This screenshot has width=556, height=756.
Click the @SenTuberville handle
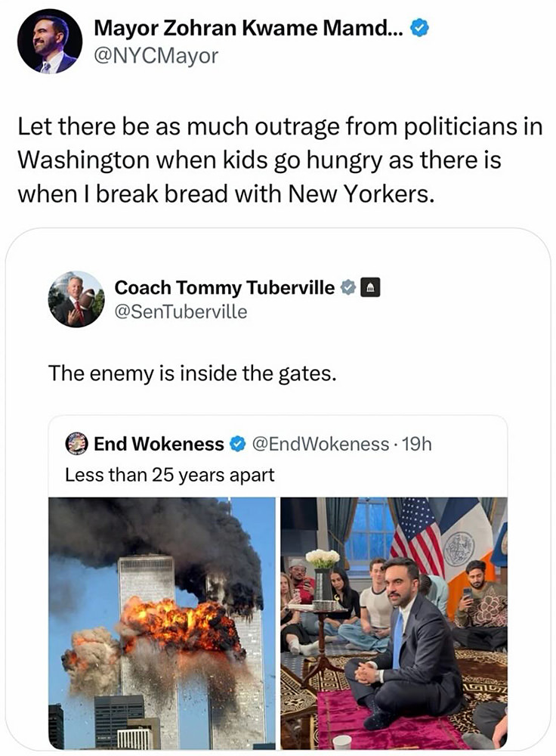(x=181, y=311)
